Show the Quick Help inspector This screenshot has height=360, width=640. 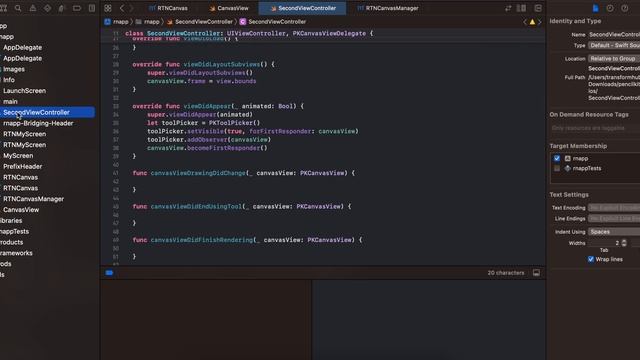tap(624, 8)
